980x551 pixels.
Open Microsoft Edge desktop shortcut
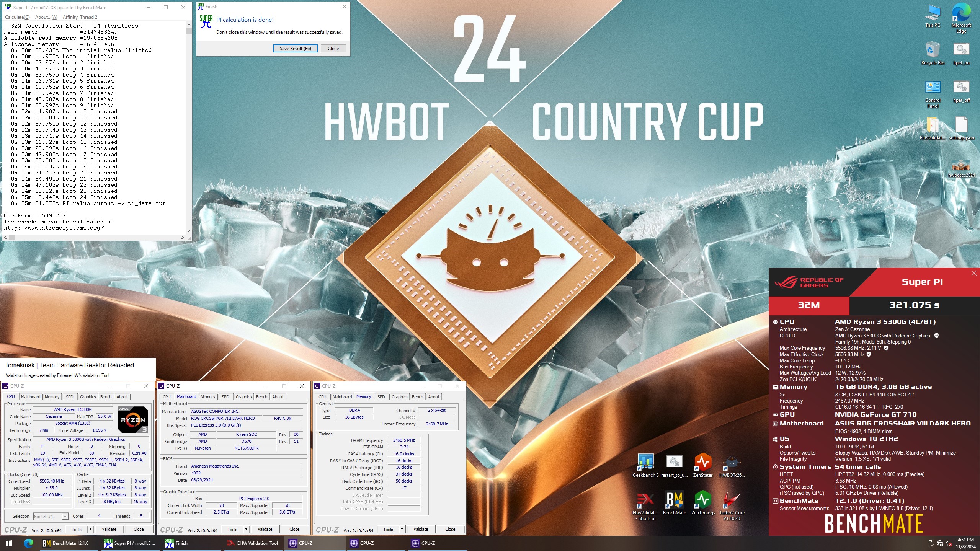(x=961, y=18)
